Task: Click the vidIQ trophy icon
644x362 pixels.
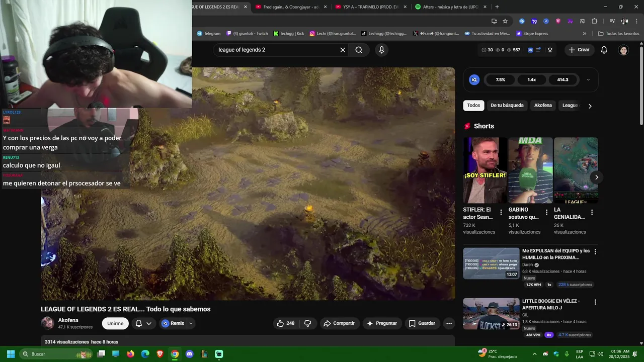Action: (x=550, y=50)
